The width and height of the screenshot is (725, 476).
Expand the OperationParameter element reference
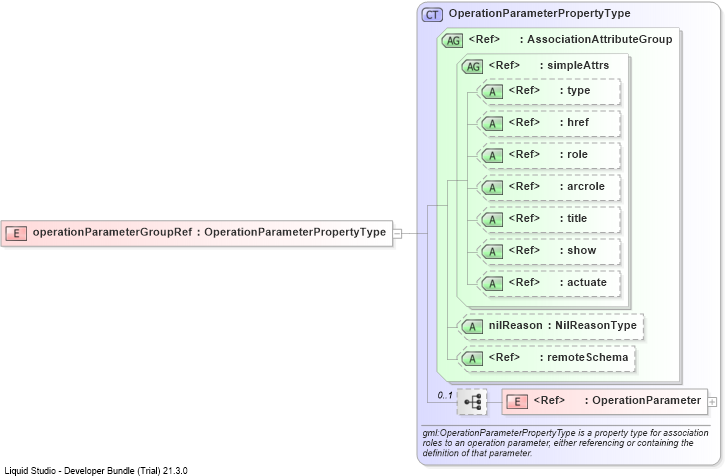[x=712, y=402]
